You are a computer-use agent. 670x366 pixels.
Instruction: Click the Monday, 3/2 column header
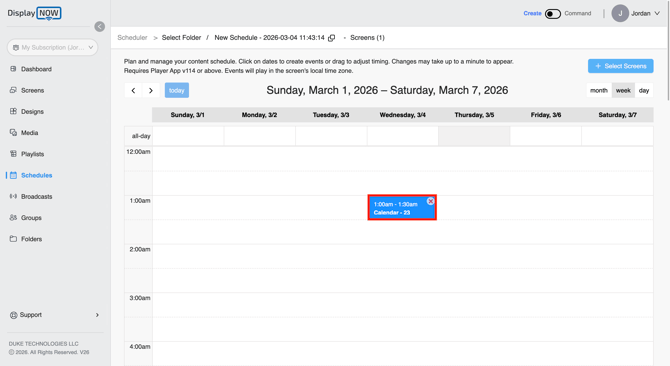coord(259,115)
